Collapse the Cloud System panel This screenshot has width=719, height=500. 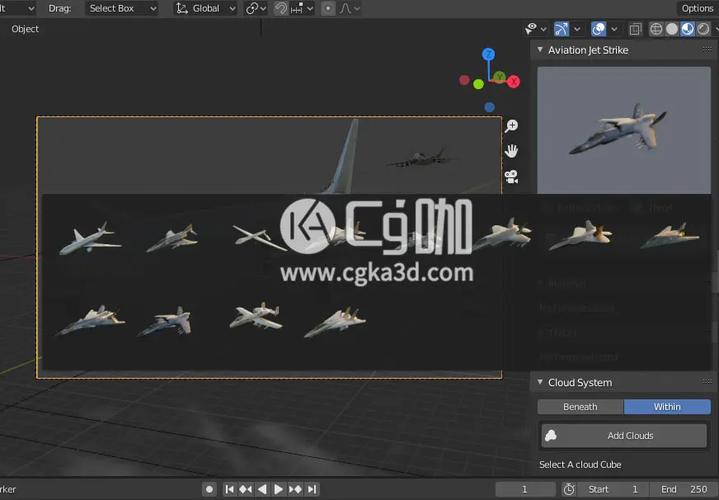[x=540, y=382]
